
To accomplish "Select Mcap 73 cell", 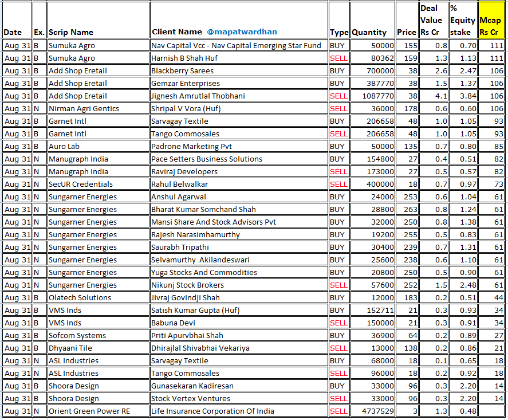I will (491, 185).
